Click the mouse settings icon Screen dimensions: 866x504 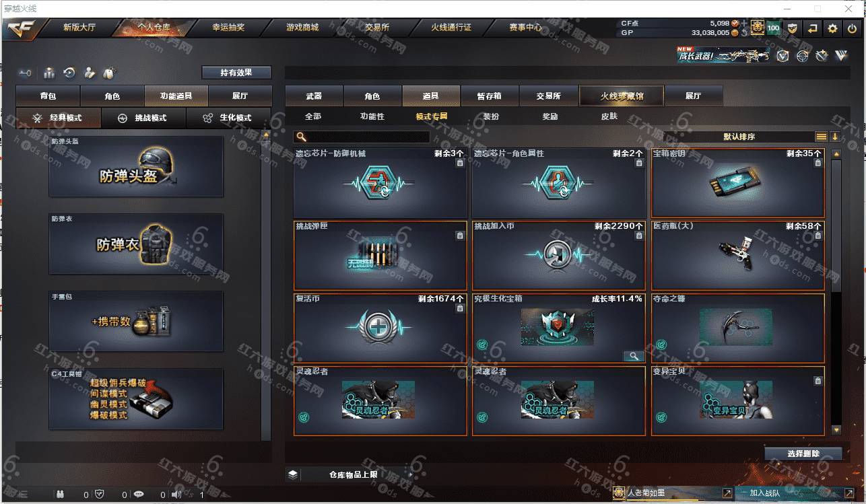(109, 73)
